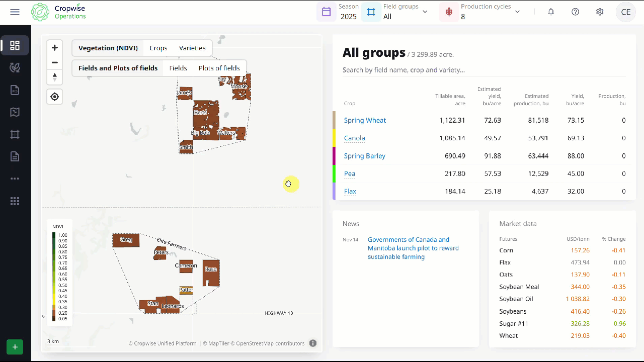Show only Plots of fields
644x362 pixels.
pyautogui.click(x=219, y=68)
